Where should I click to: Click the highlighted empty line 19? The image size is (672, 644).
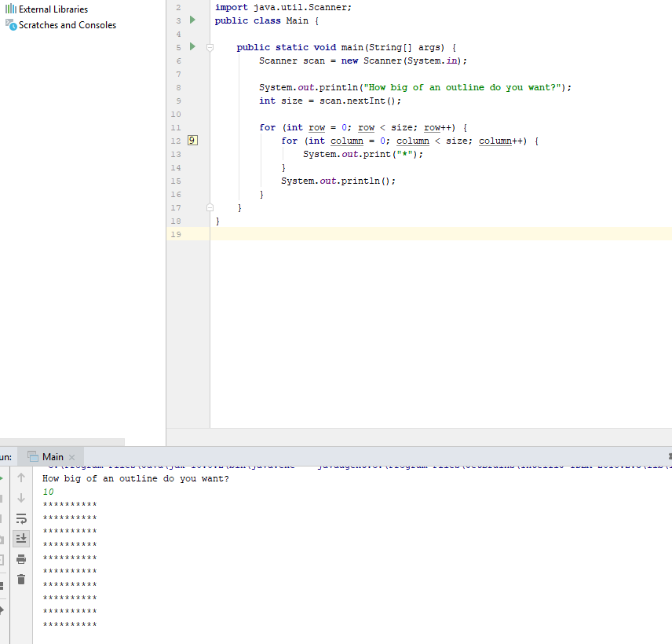point(440,234)
